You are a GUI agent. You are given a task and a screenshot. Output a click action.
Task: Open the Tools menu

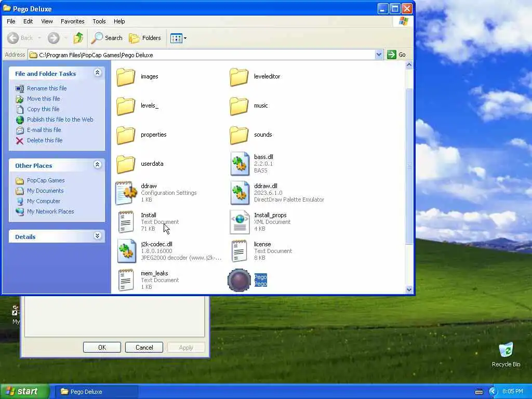(x=99, y=21)
